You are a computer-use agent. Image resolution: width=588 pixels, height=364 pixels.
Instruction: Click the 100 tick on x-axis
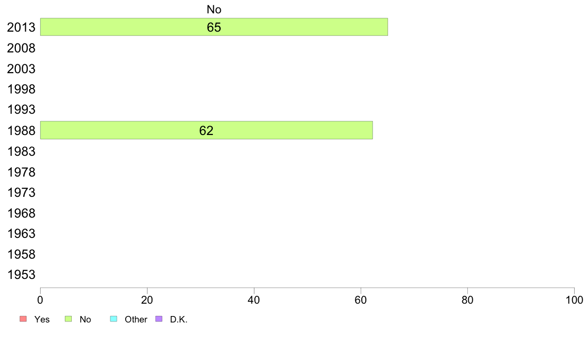click(x=574, y=300)
